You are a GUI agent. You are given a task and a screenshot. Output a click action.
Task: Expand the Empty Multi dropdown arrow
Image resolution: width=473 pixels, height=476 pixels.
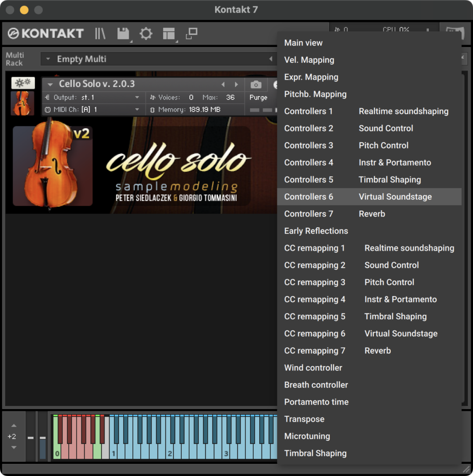point(48,59)
